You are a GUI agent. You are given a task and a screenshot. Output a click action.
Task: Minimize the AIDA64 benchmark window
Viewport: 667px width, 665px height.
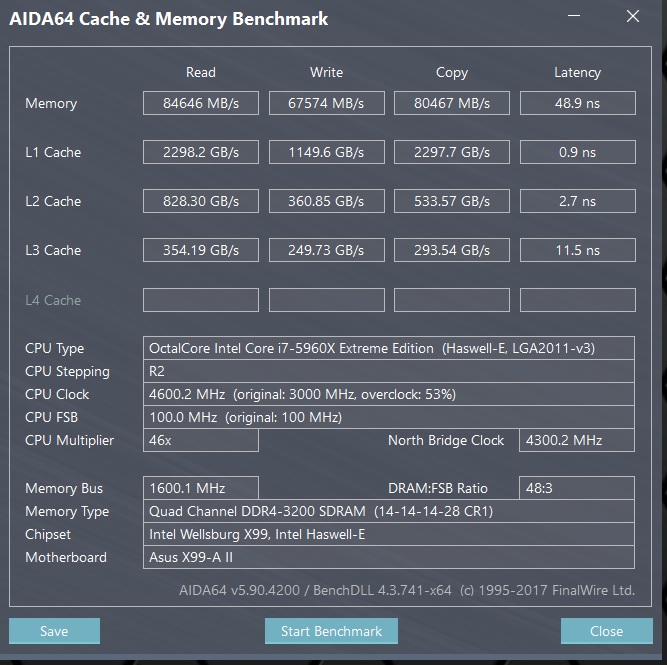574,16
